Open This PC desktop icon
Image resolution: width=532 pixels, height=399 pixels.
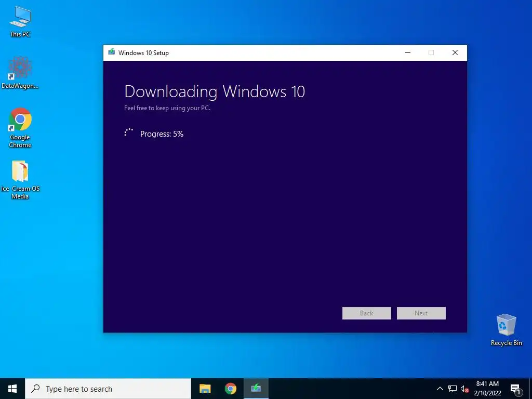[x=20, y=21]
